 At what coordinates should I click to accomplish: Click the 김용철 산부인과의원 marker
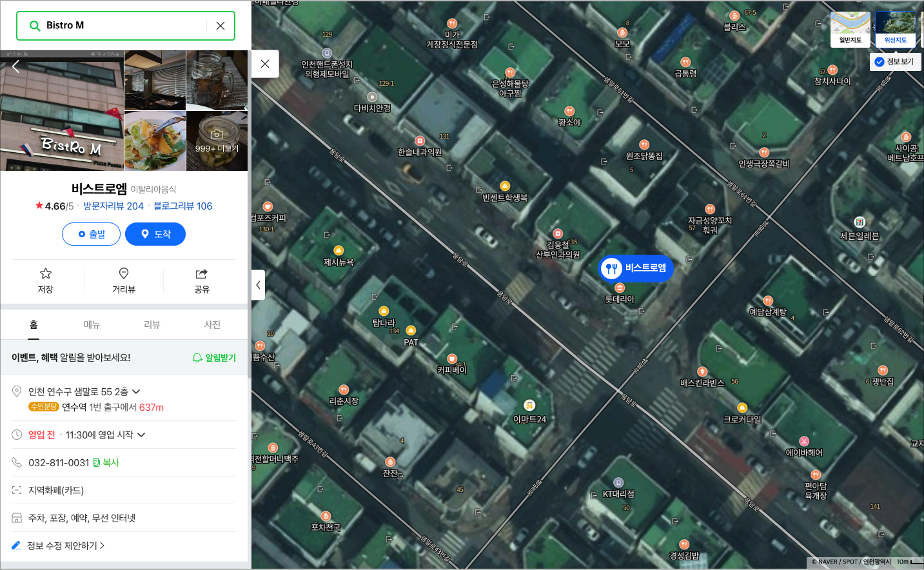(558, 234)
